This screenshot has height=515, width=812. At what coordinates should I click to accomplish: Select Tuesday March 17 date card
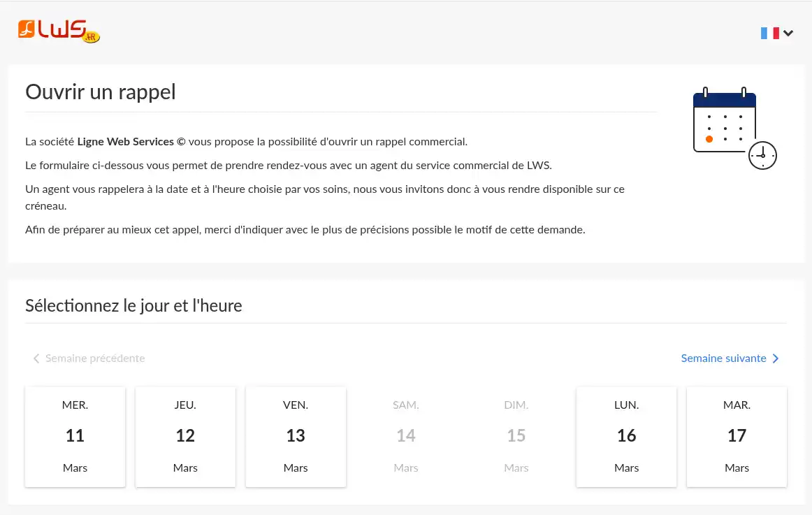pyautogui.click(x=737, y=436)
